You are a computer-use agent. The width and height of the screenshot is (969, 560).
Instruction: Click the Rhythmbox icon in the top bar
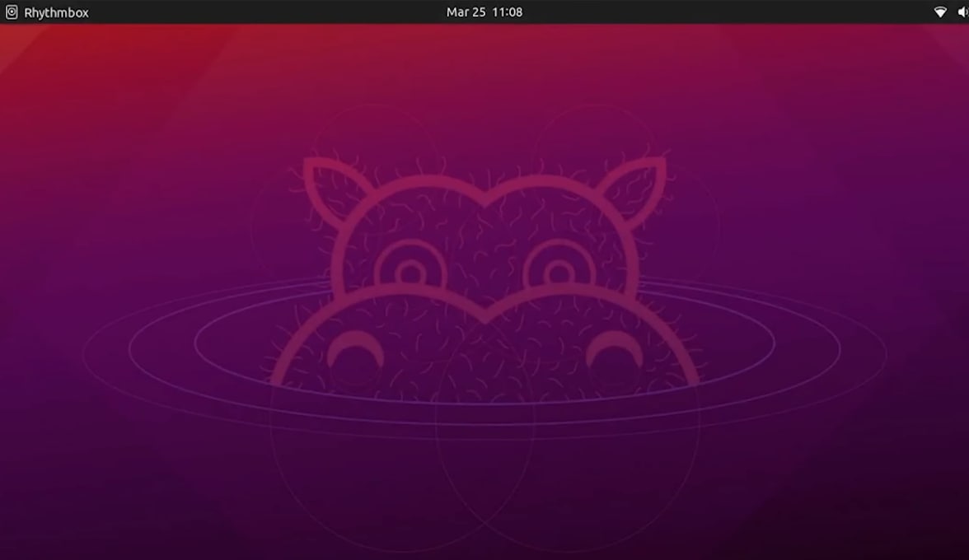click(x=12, y=12)
